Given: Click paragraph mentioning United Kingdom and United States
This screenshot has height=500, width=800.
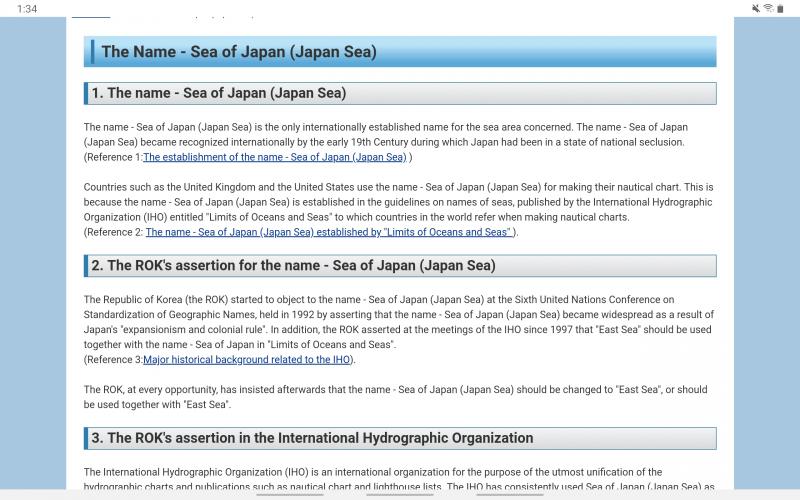Looking at the screenshot, I should 398,202.
